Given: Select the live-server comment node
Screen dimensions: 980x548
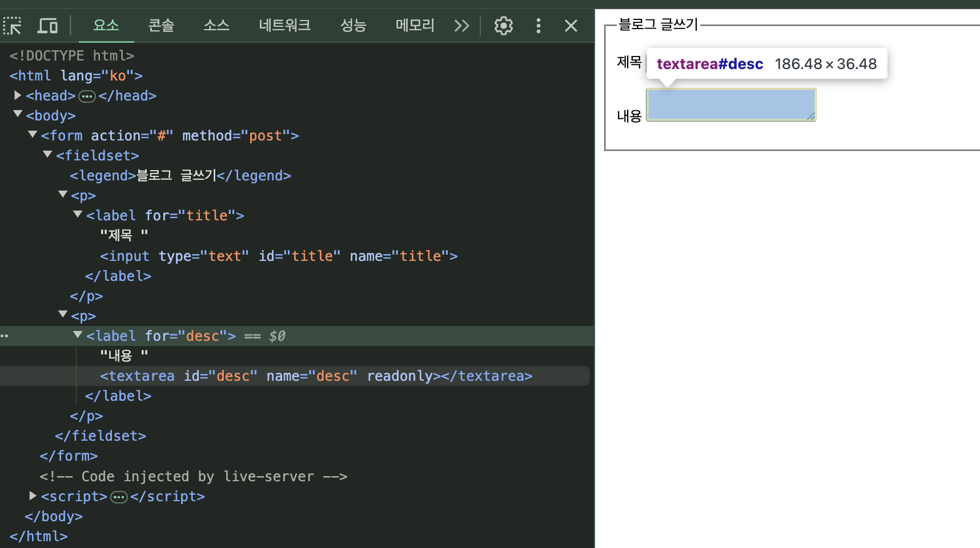Looking at the screenshot, I should 194,476.
